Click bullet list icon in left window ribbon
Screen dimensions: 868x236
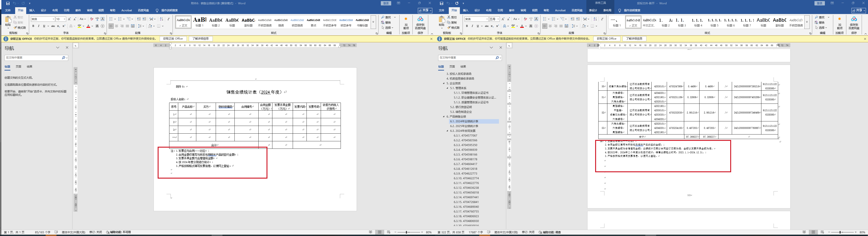tap(111, 19)
